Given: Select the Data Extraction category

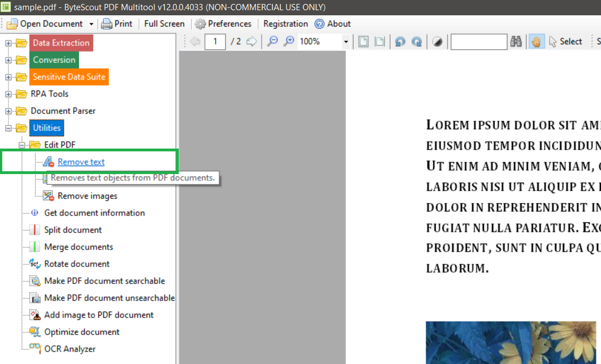Looking at the screenshot, I should (61, 43).
